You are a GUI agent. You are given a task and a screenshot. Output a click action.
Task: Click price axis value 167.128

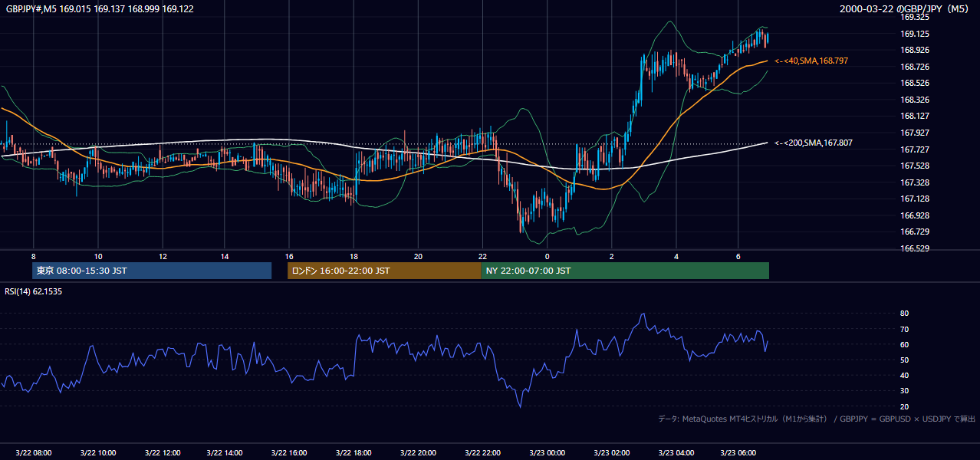[x=915, y=199]
